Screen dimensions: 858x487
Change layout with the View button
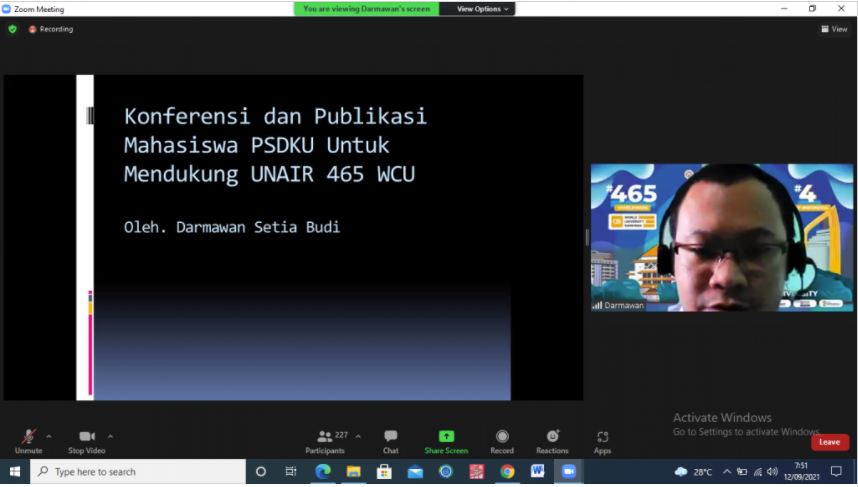834,29
